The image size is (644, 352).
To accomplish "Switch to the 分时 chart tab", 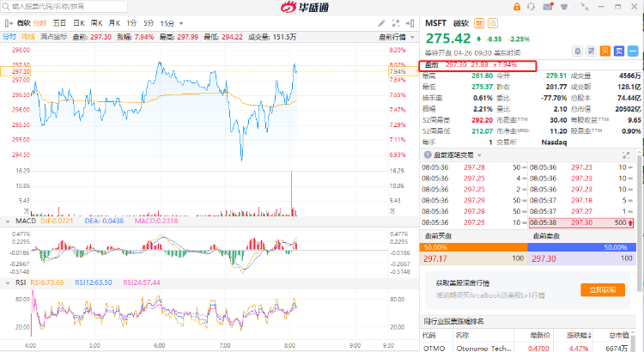I will coord(39,23).
